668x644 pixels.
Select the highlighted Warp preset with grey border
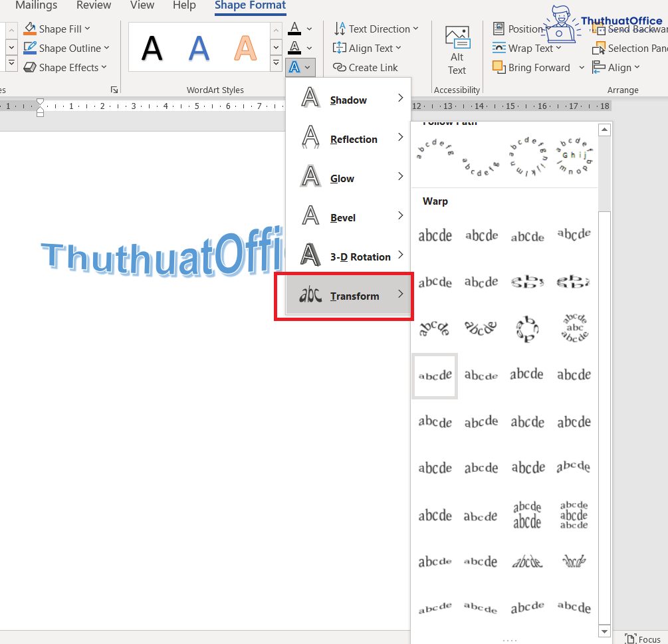point(435,376)
